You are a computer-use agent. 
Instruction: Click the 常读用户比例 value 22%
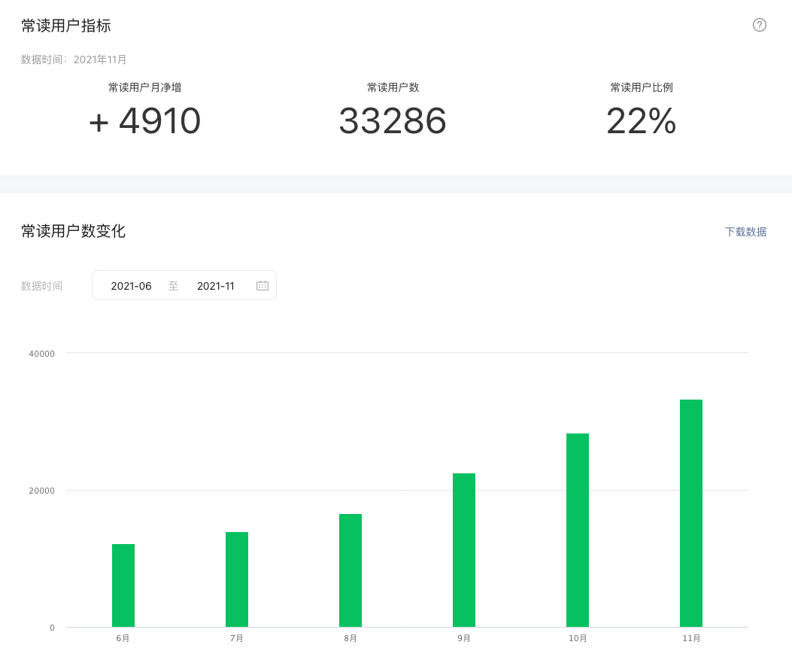point(641,121)
